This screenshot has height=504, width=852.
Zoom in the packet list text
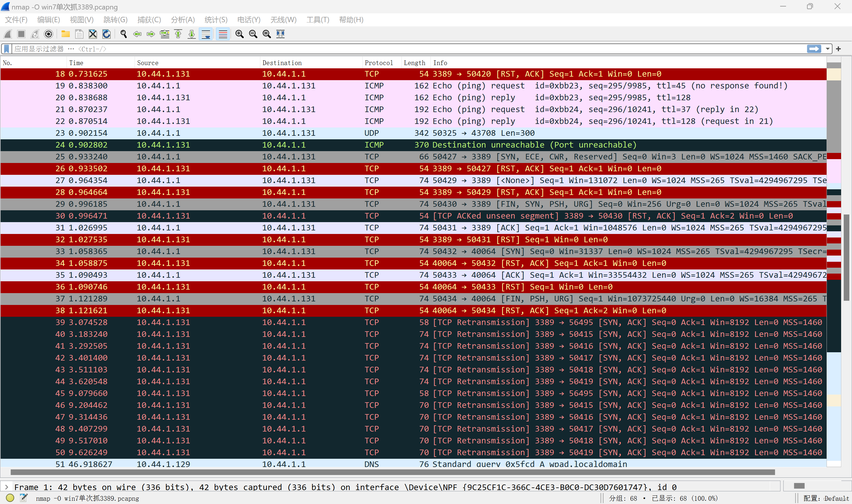tap(239, 34)
